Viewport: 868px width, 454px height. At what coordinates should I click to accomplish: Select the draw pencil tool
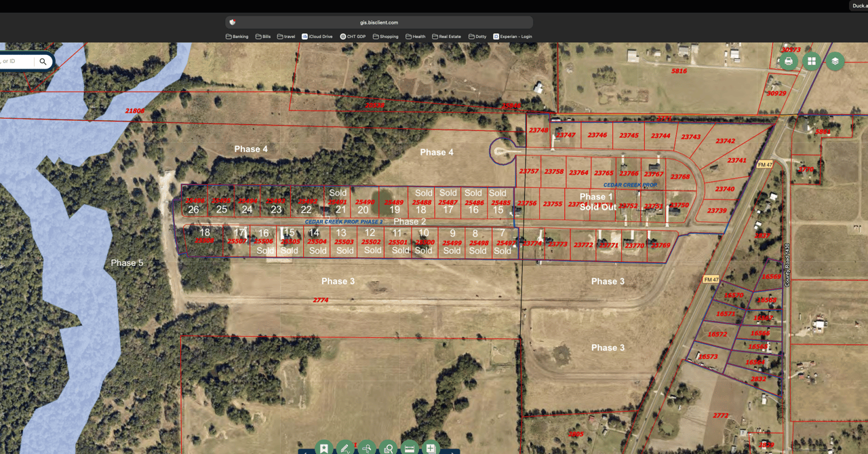click(345, 448)
